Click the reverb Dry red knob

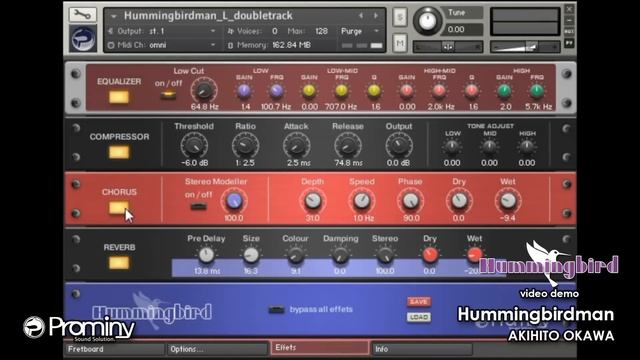(x=429, y=256)
